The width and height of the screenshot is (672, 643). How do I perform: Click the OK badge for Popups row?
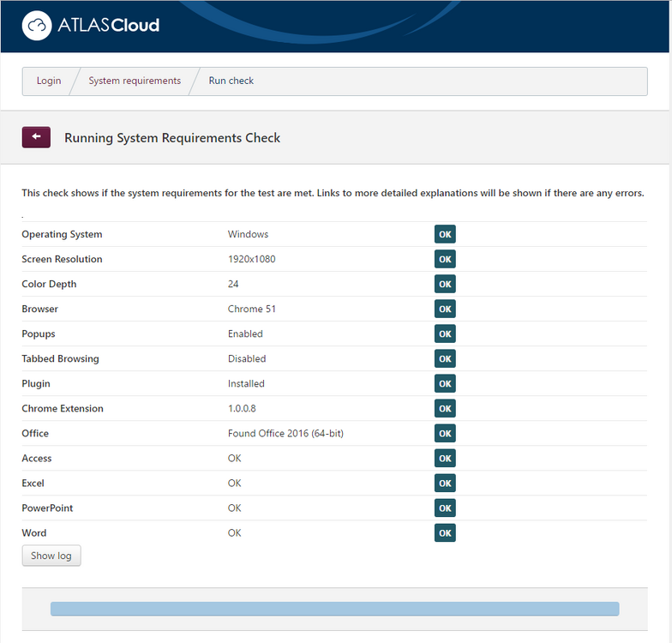tap(445, 334)
